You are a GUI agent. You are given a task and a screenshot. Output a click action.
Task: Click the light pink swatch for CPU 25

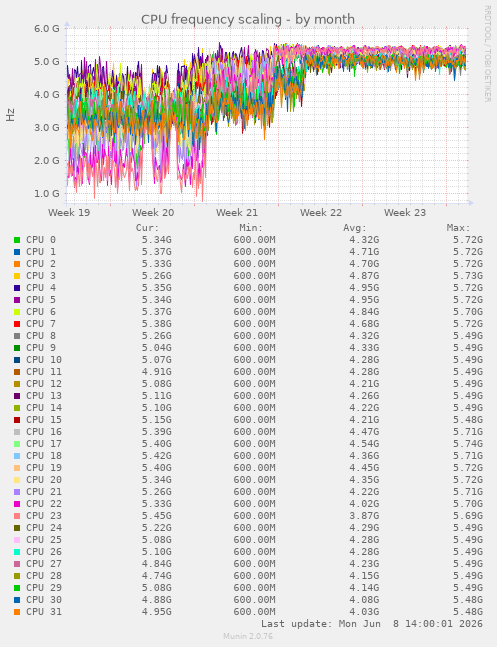click(17, 539)
